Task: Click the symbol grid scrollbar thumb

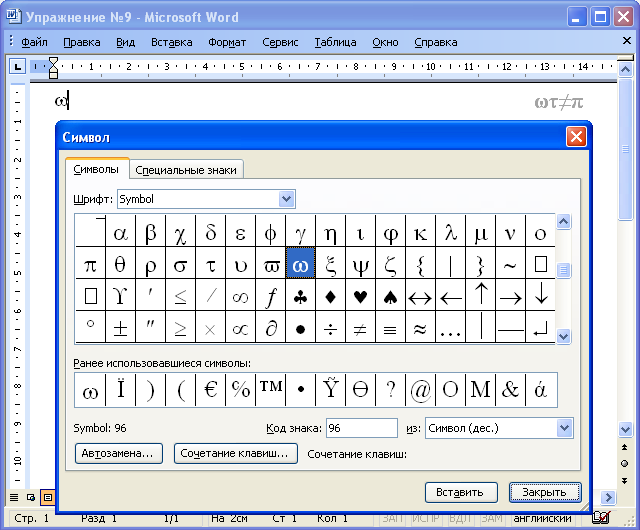Action: click(x=564, y=270)
